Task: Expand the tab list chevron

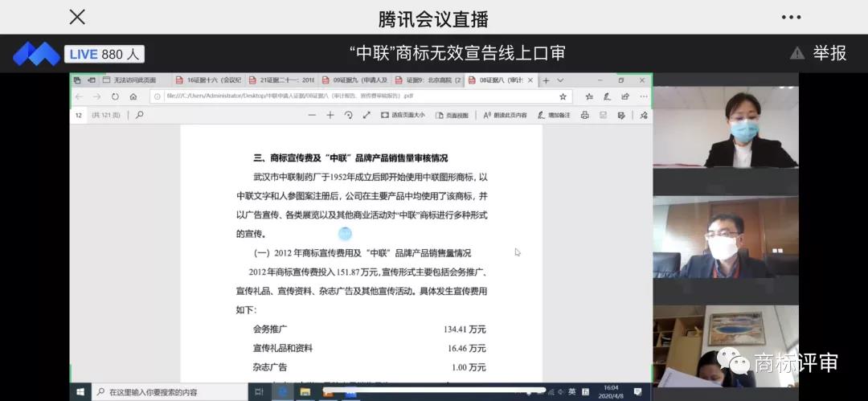Action: (560, 80)
